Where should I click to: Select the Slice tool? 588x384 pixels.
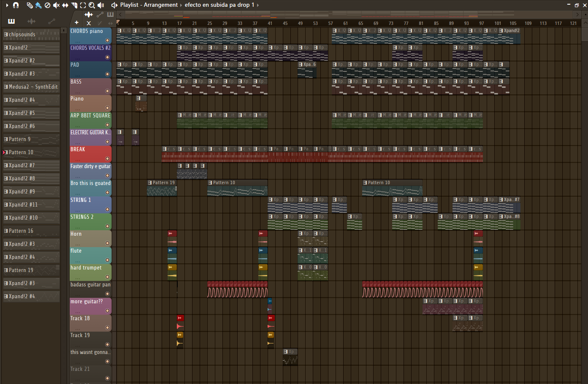(74, 5)
